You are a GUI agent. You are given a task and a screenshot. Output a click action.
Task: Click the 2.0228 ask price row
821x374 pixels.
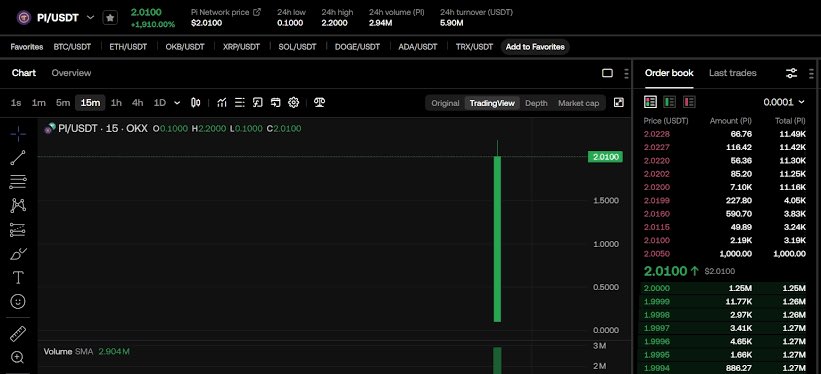click(725, 134)
